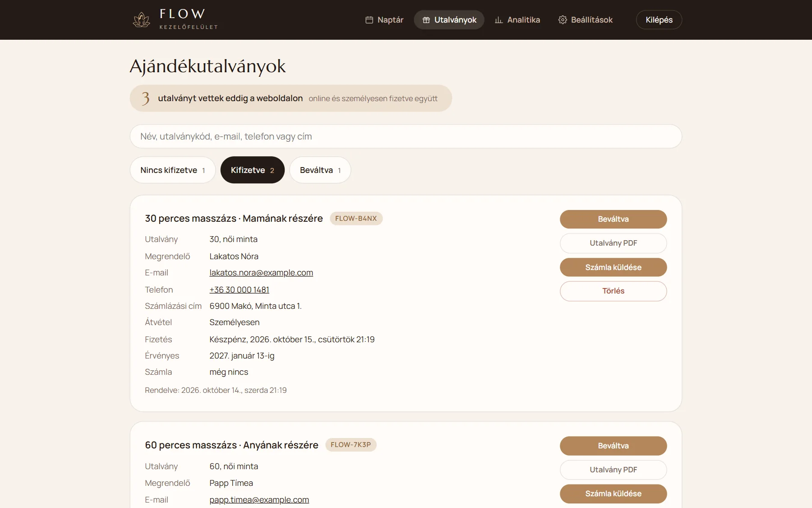Click the Számla value még nincs
This screenshot has width=812, height=508.
(229, 372)
